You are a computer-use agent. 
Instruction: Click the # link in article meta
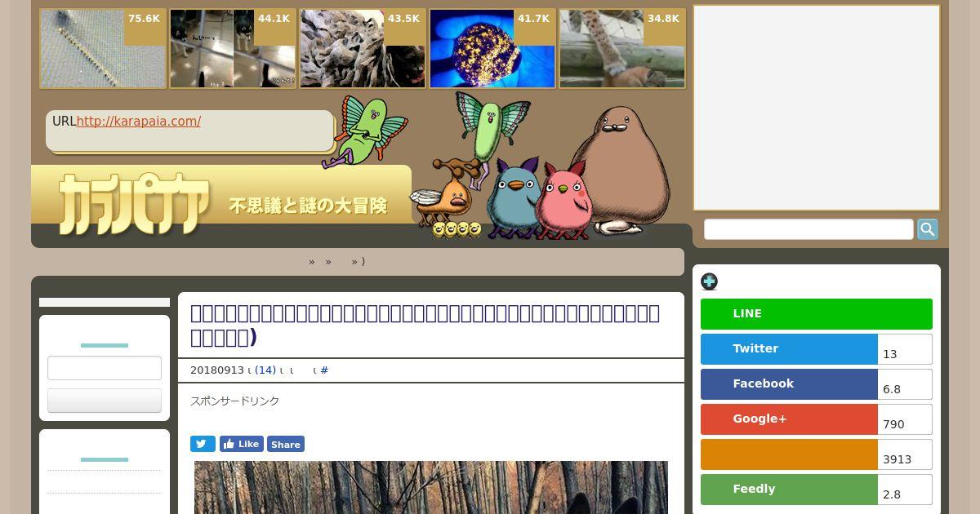(324, 370)
